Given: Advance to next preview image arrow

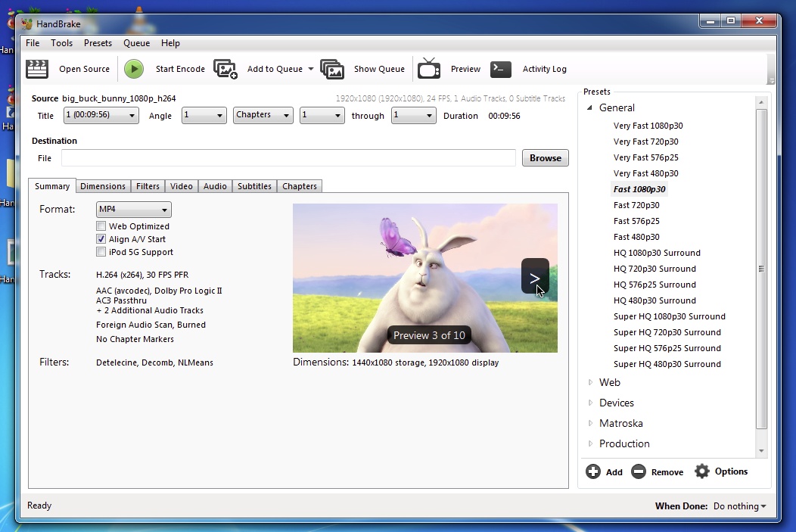Looking at the screenshot, I should [x=535, y=275].
